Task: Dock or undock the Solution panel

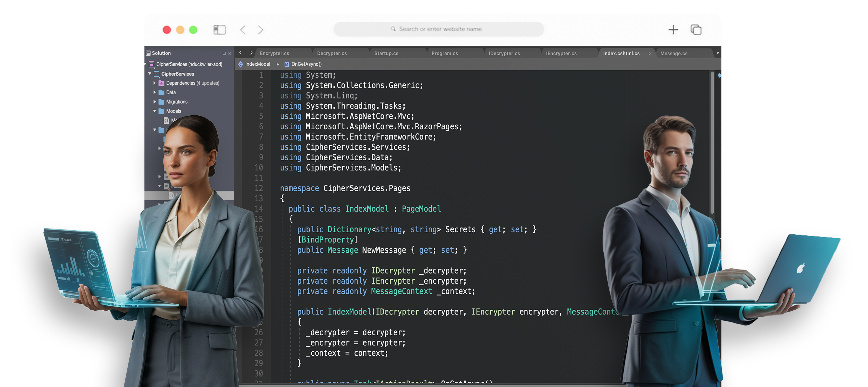Action: pyautogui.click(x=224, y=53)
